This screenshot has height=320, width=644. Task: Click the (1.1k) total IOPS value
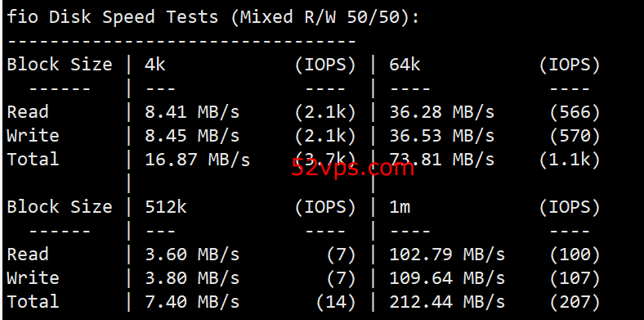click(x=570, y=160)
